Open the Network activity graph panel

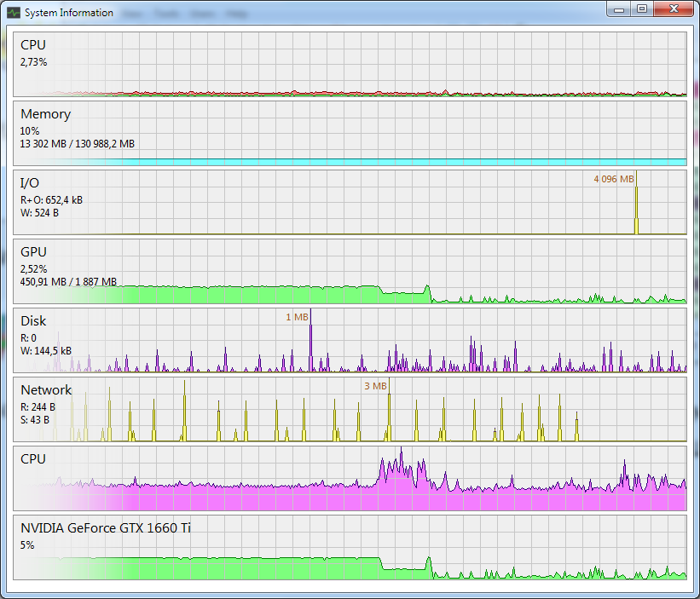click(350, 410)
